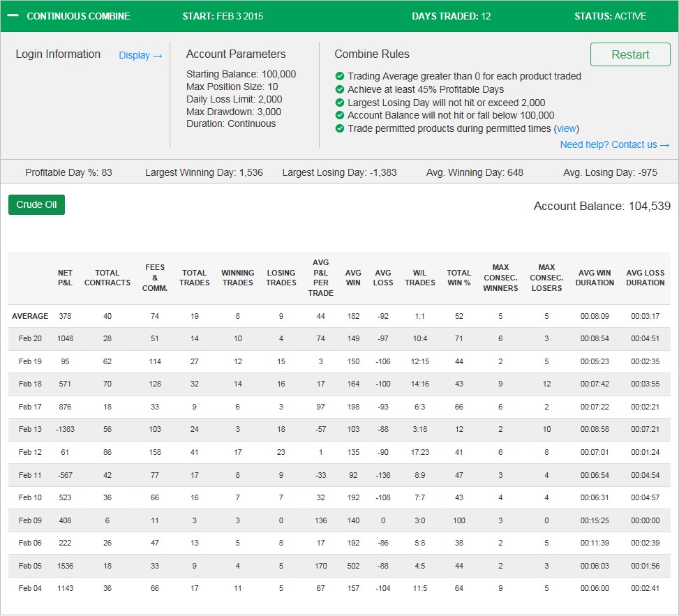
Task: Click the TOTAL WIN % column header
Action: click(458, 278)
